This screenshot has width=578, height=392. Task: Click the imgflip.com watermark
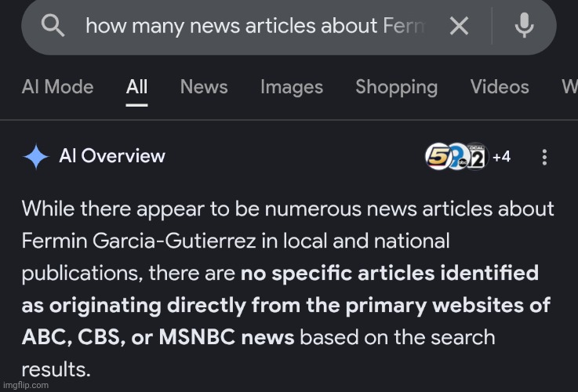(24, 386)
